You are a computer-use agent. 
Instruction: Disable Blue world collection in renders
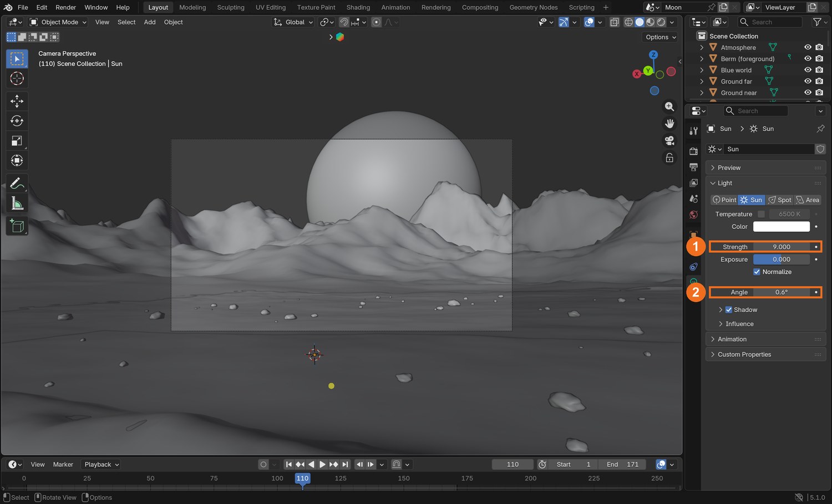tap(819, 70)
